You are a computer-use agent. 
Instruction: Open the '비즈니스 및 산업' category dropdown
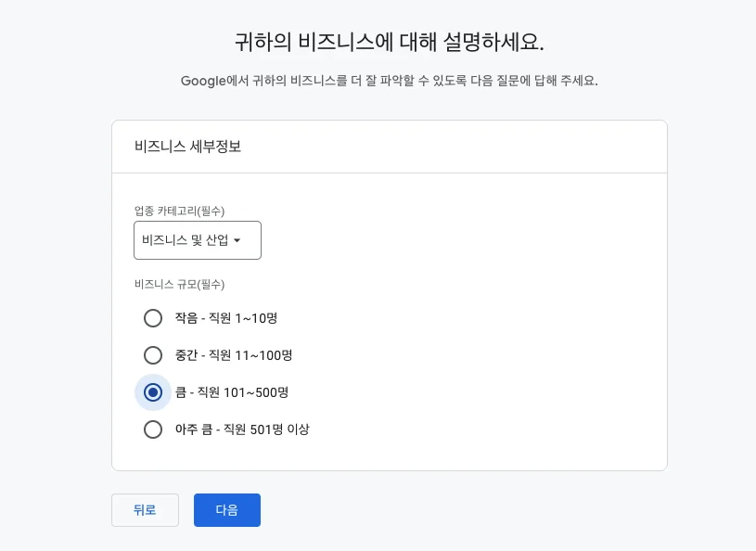tap(198, 240)
